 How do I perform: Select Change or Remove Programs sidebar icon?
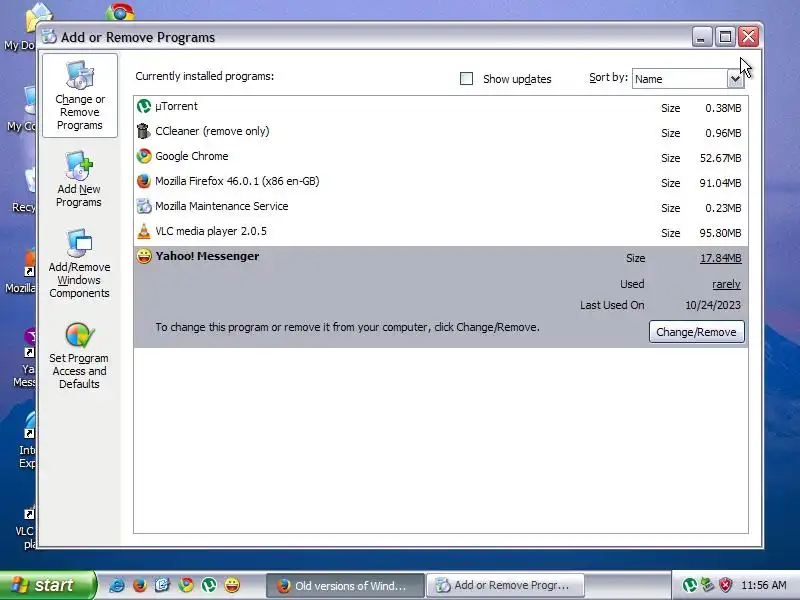(x=80, y=96)
